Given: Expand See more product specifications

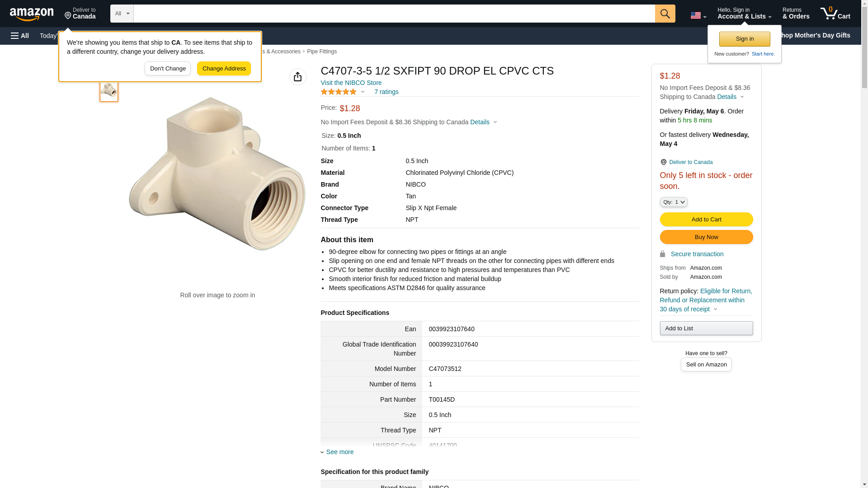Looking at the screenshot, I should tap(340, 452).
